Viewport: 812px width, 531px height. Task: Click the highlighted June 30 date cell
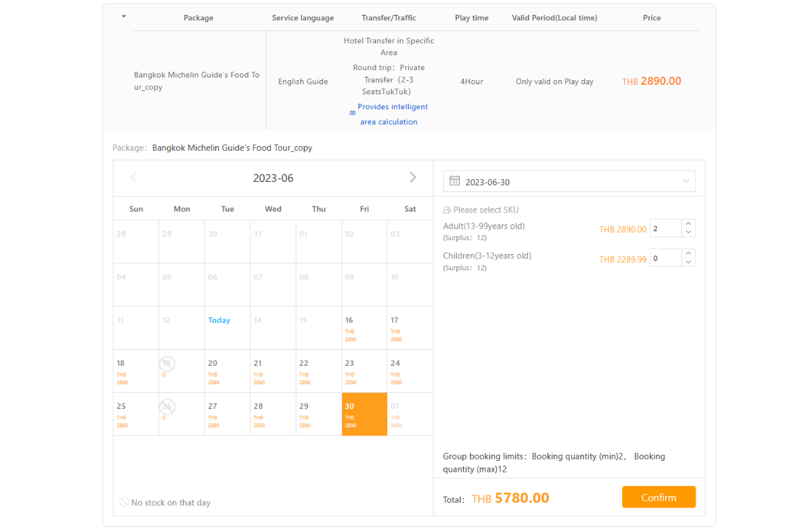pos(364,414)
